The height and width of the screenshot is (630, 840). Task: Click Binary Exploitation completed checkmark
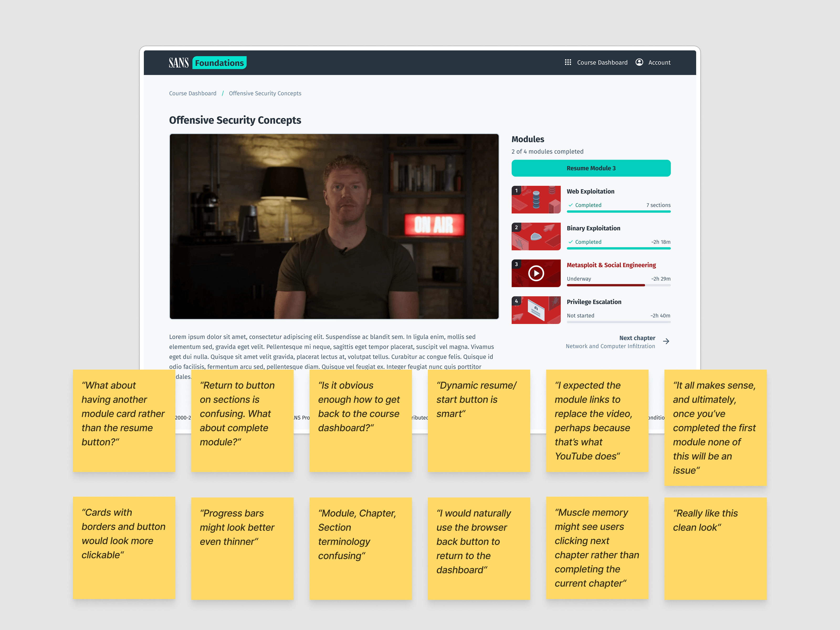[x=570, y=242]
